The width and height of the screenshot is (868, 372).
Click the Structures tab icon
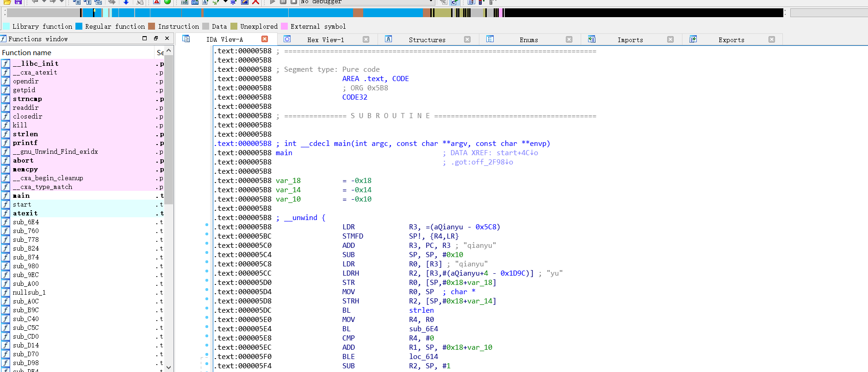point(389,39)
